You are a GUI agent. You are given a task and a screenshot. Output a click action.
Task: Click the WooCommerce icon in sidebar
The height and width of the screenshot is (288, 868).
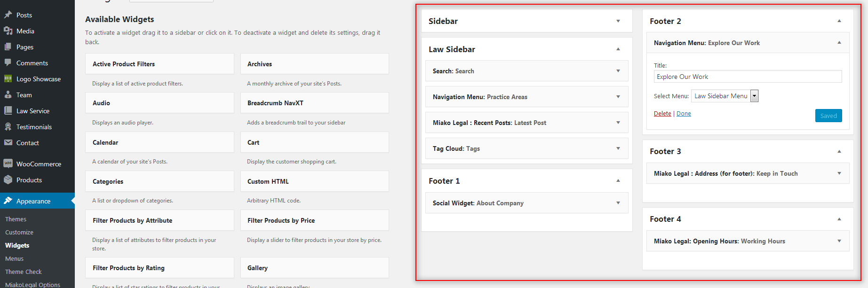[8, 163]
